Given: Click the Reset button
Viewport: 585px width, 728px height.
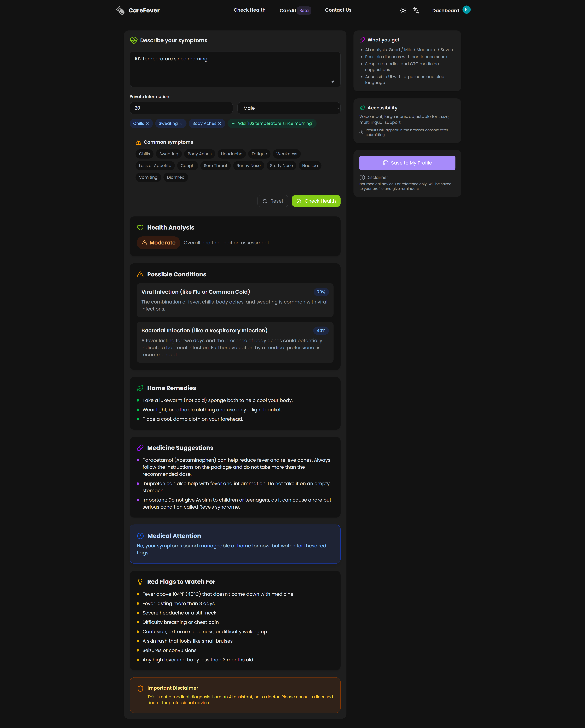Looking at the screenshot, I should [272, 201].
